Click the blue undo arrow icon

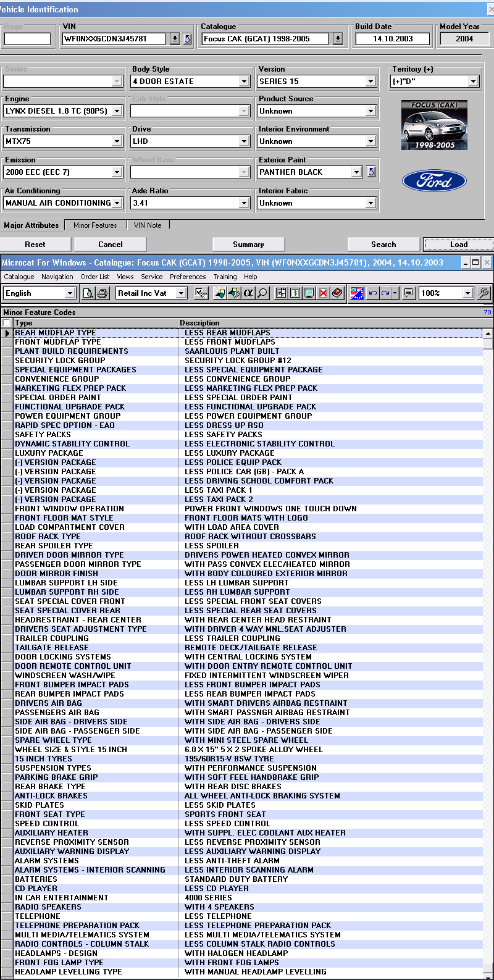point(372,293)
